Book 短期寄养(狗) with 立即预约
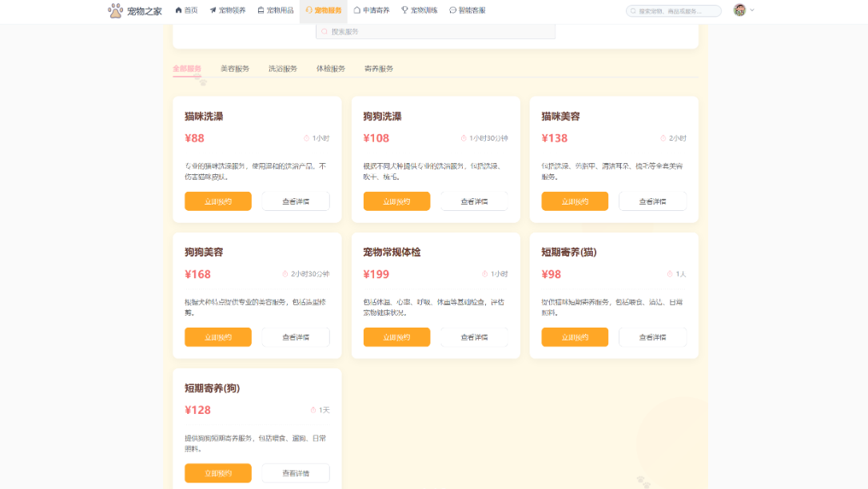868x489 pixels. 218,474
